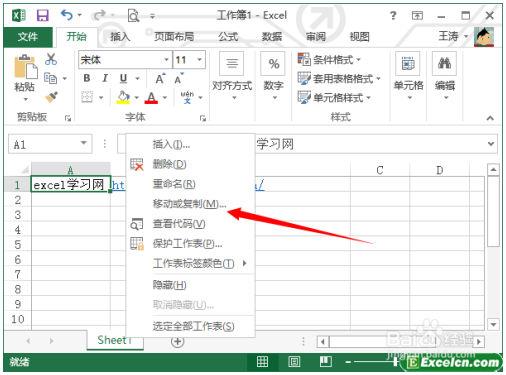Click the new sheet plus button

pos(177,341)
